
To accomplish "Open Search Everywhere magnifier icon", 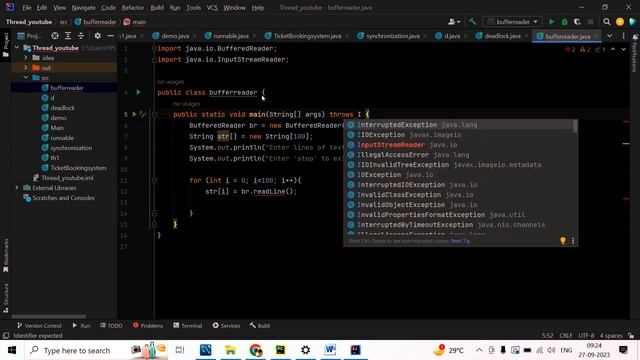I will tap(607, 22).
